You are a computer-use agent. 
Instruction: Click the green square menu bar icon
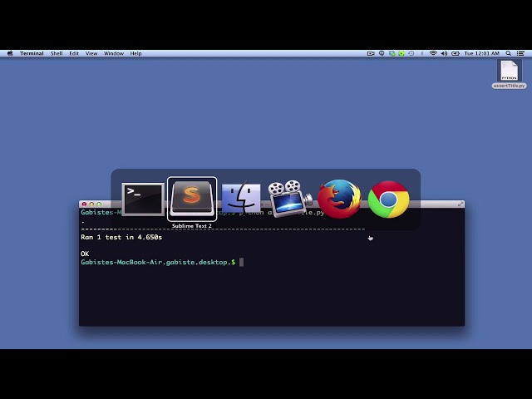(401, 53)
